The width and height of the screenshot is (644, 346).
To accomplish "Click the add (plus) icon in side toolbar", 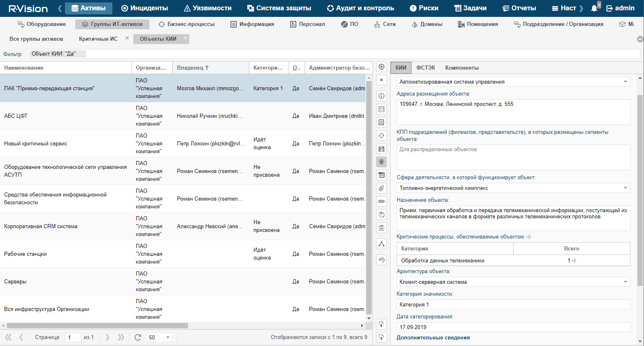I will [x=381, y=67].
